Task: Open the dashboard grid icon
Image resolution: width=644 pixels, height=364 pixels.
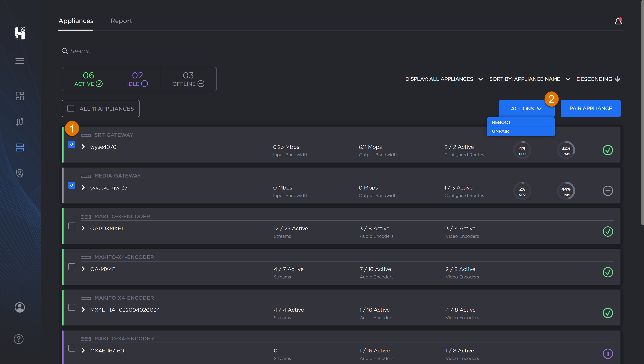Action: [20, 96]
